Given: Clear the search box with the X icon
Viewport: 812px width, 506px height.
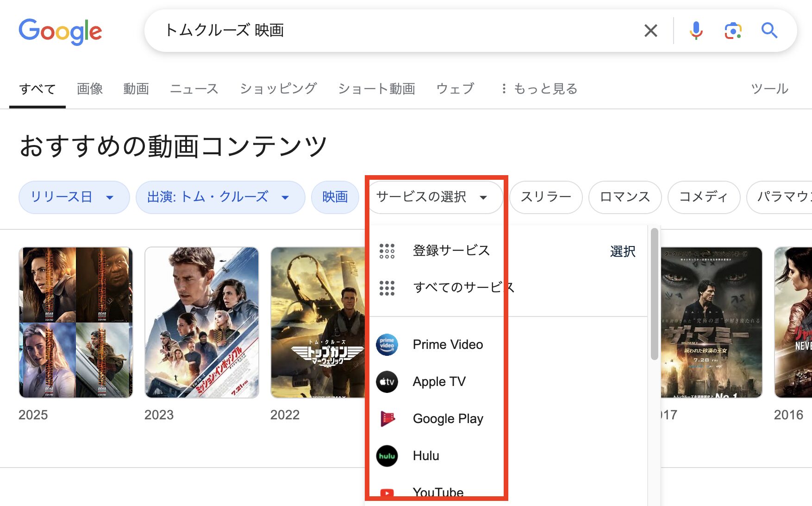Looking at the screenshot, I should (x=650, y=31).
